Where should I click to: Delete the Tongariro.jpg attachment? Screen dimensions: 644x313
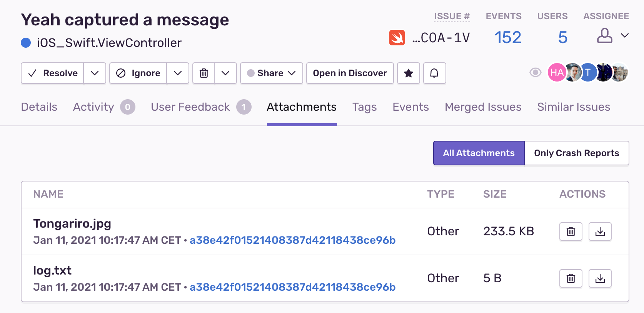pos(571,231)
